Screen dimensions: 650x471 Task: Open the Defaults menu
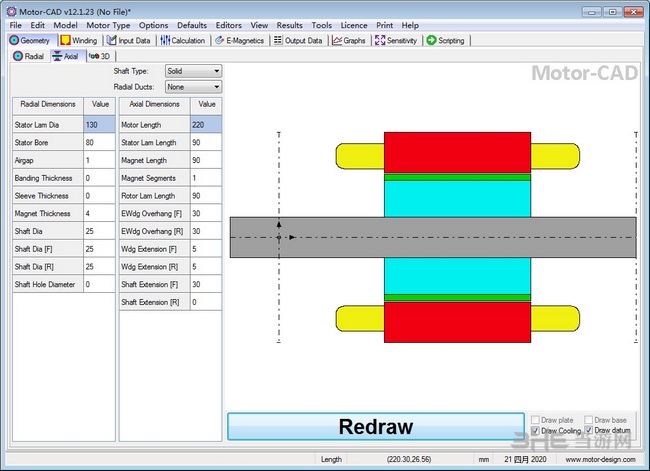(x=192, y=25)
